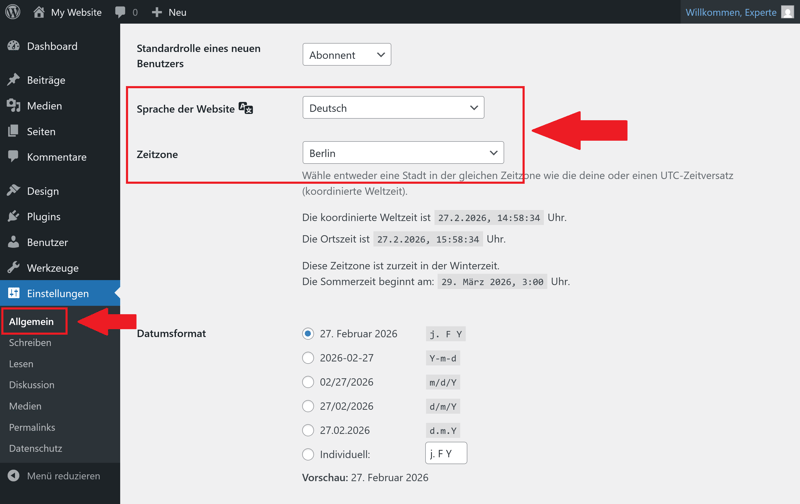Image resolution: width=800 pixels, height=504 pixels.
Task: Expand the Zeitzone Berlin dropdown
Action: pyautogui.click(x=403, y=153)
